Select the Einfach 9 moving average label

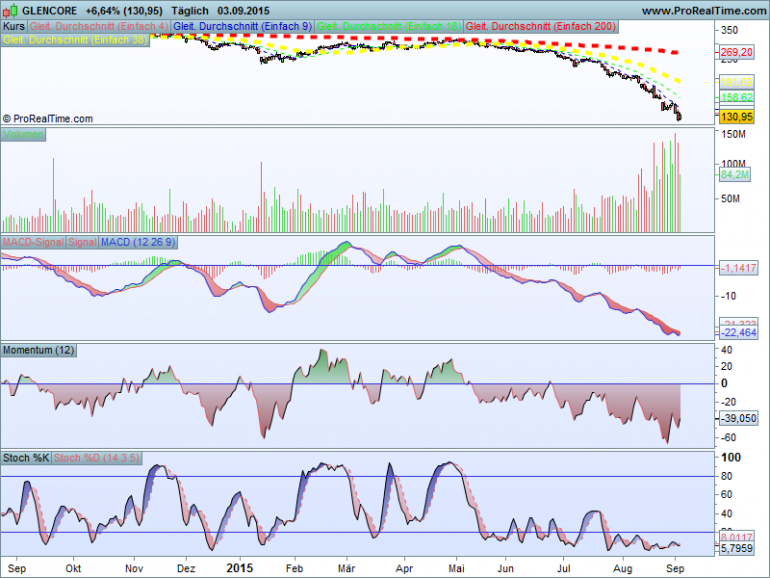pos(243,27)
